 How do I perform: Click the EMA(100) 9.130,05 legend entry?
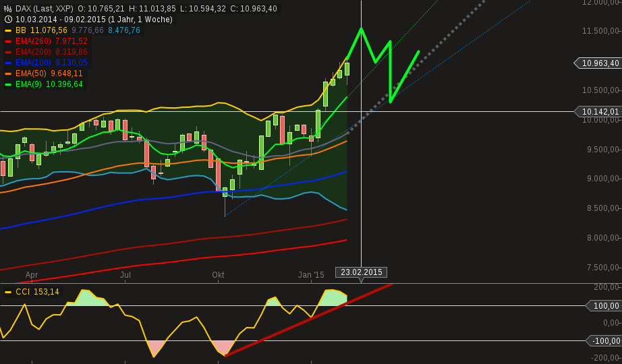[51, 63]
